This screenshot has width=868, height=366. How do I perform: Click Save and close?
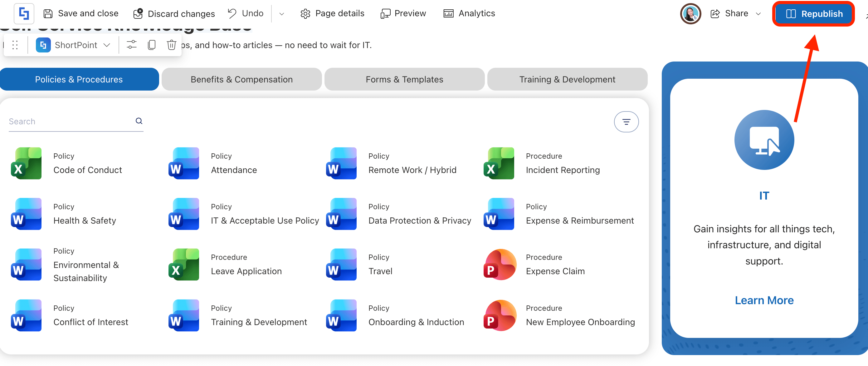(x=81, y=13)
